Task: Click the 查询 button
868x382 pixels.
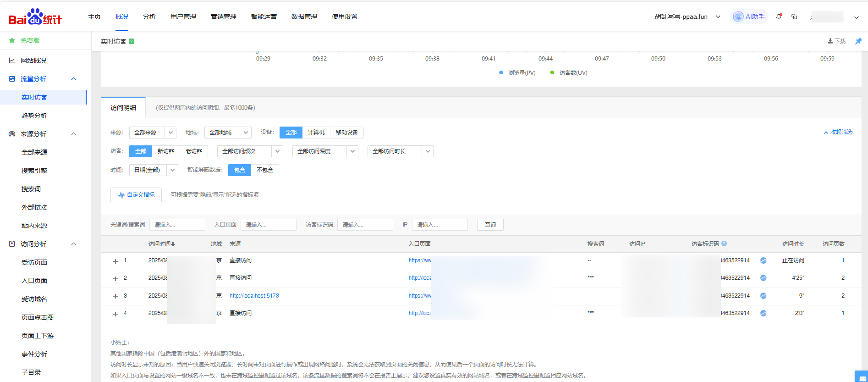Action: 490,225
